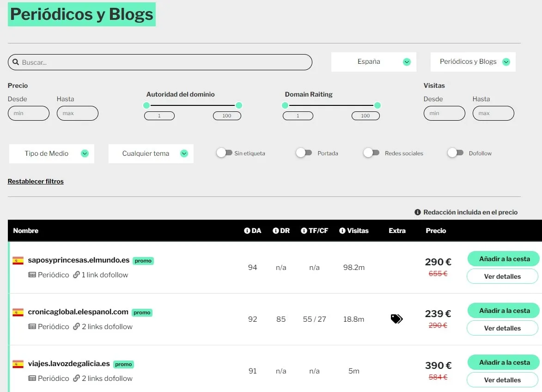Click the Visitas Hasta max field
This screenshot has height=392, width=542.
tap(493, 113)
